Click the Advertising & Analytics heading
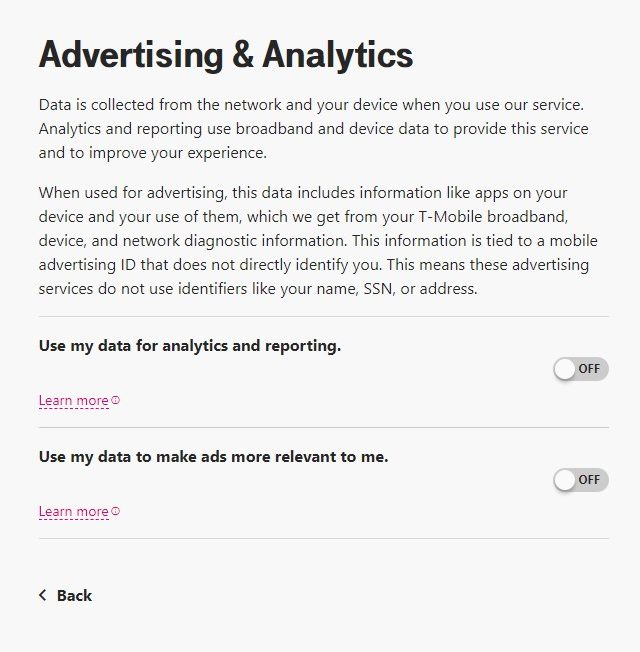640x652 pixels. pos(225,55)
